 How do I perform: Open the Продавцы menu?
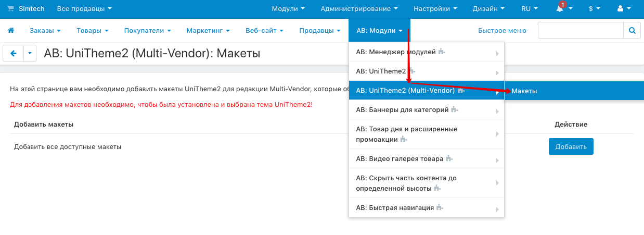(320, 31)
